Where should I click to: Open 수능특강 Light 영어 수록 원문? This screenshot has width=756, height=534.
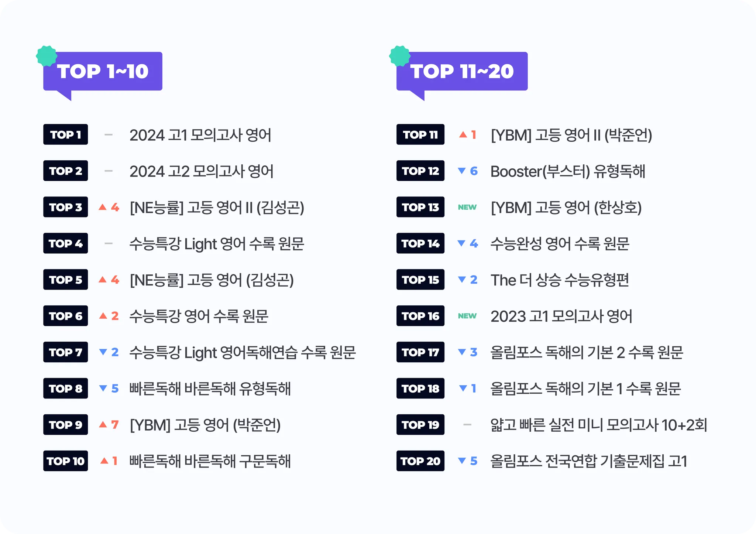(217, 244)
